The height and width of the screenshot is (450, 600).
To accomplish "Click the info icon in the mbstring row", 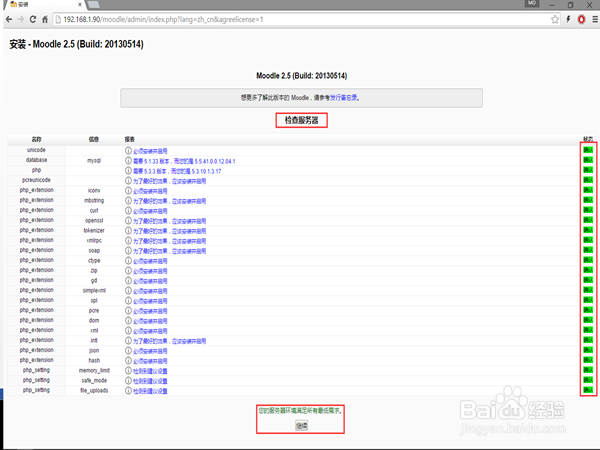I will click(129, 201).
